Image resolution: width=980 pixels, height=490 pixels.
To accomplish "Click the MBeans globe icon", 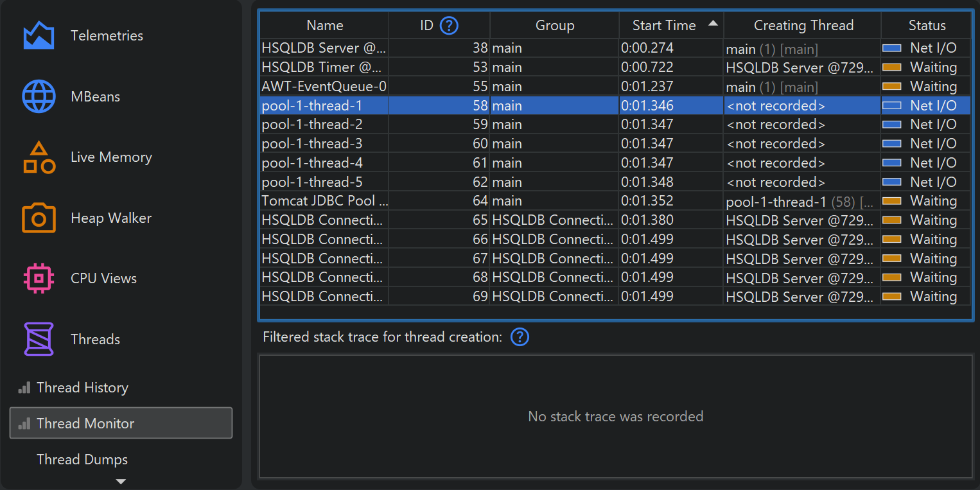I will tap(39, 97).
